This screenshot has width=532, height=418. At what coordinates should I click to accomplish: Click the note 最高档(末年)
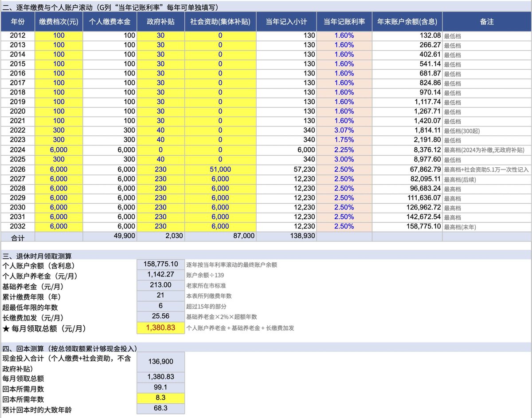(x=459, y=226)
